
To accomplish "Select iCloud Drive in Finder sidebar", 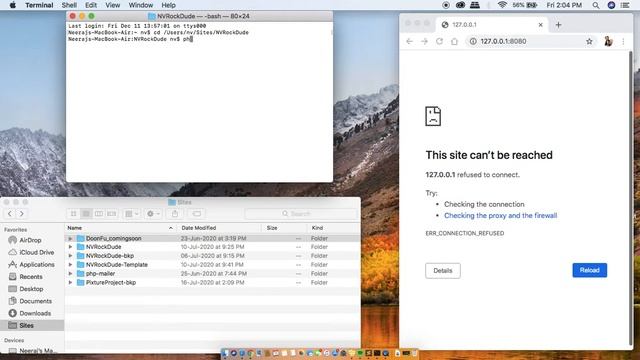I will click(x=31, y=252).
